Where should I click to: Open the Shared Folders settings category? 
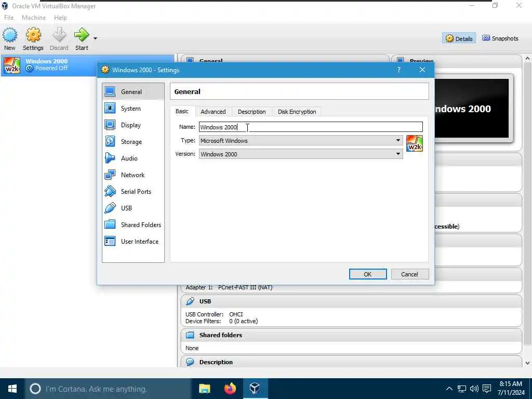point(133,224)
